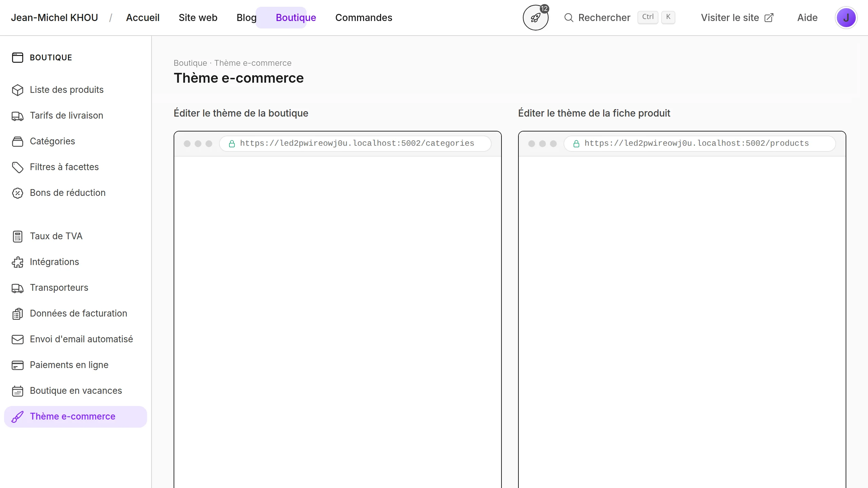
Task: Click the box icon for Liste des produits
Action: pos(17,90)
